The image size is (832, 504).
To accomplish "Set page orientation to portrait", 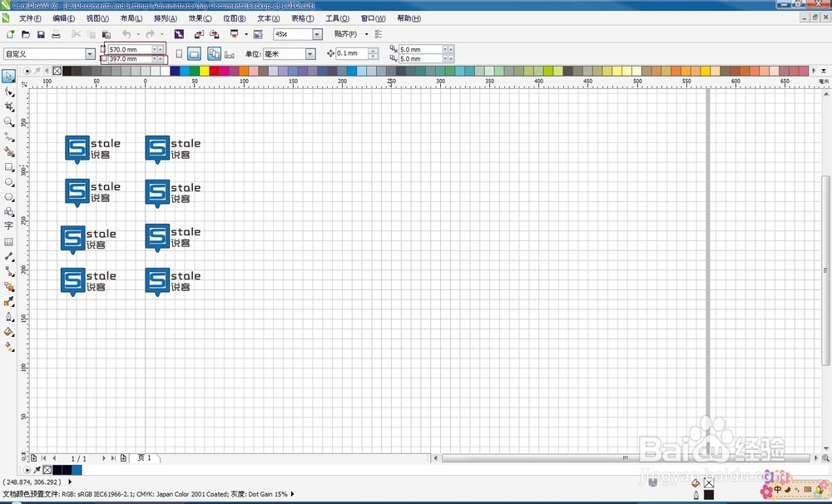I will (x=180, y=53).
